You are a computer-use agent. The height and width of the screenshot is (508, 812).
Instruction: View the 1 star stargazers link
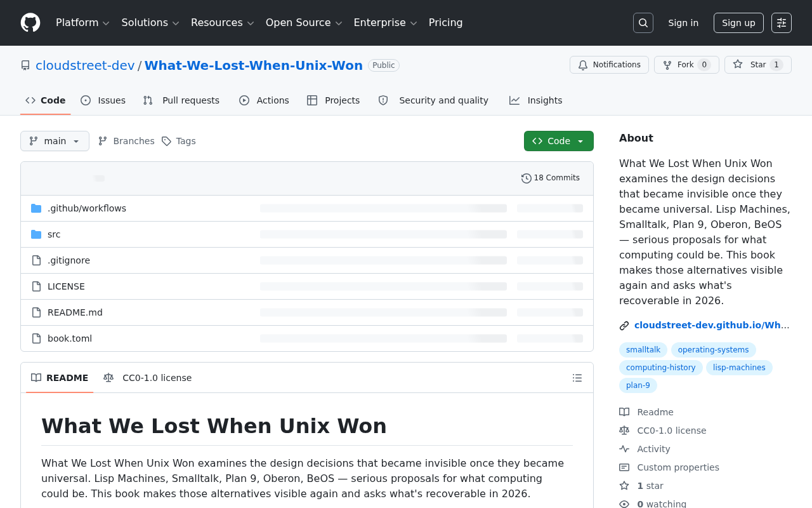(x=650, y=486)
